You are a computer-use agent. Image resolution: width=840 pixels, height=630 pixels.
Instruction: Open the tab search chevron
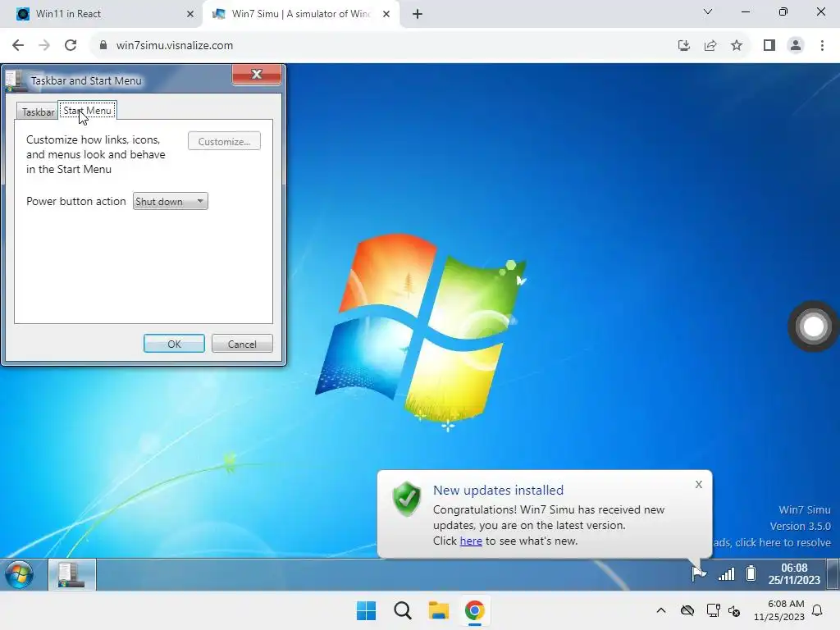(x=708, y=11)
